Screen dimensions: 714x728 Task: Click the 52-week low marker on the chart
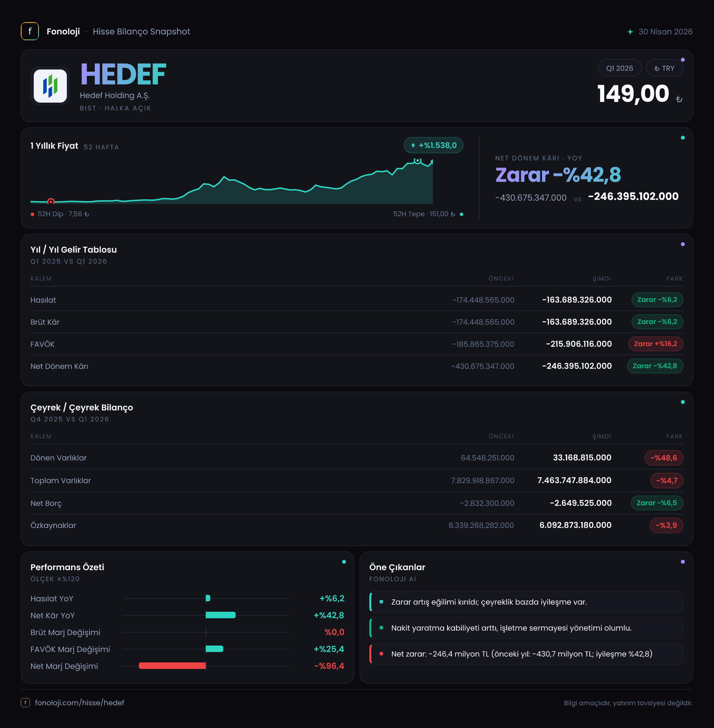click(51, 202)
